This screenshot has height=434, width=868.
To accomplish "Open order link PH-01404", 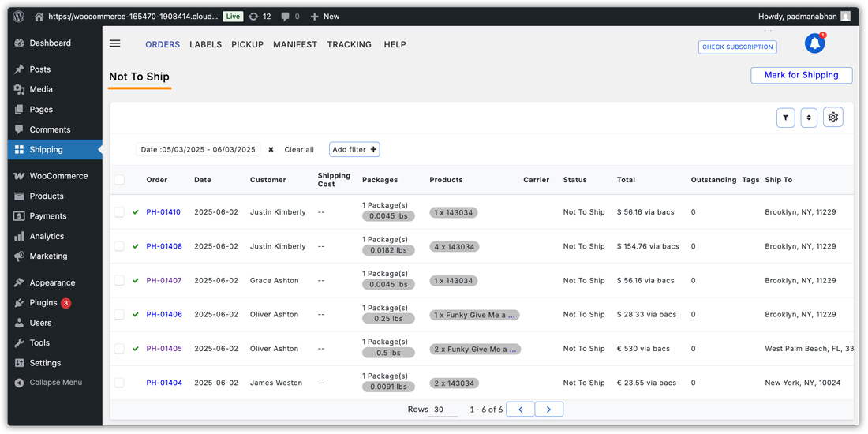I will (164, 383).
